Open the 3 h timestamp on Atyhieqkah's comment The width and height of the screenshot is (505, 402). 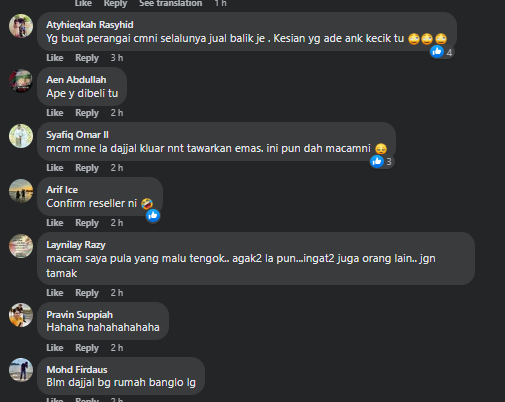[117, 58]
